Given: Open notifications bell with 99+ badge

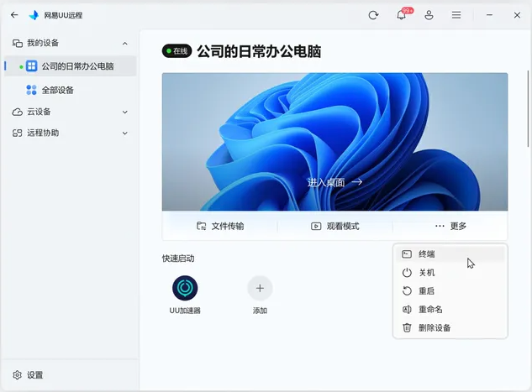Looking at the screenshot, I should [402, 14].
